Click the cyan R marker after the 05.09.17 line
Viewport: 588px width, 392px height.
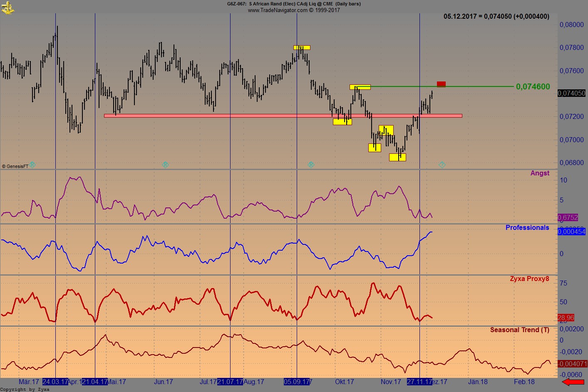(x=311, y=165)
